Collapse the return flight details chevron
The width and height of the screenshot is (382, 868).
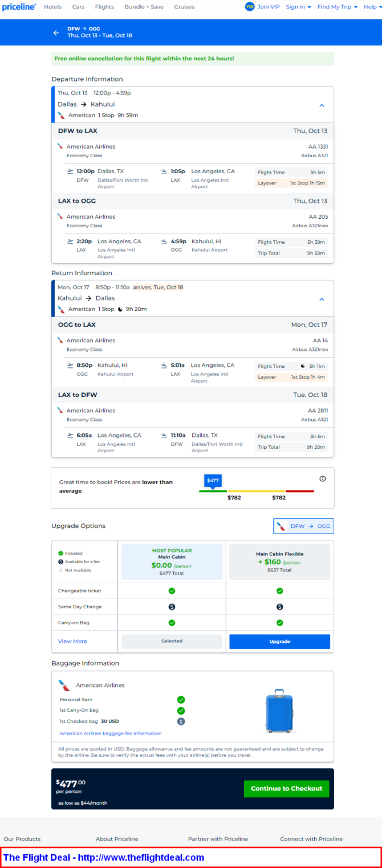pyautogui.click(x=322, y=299)
